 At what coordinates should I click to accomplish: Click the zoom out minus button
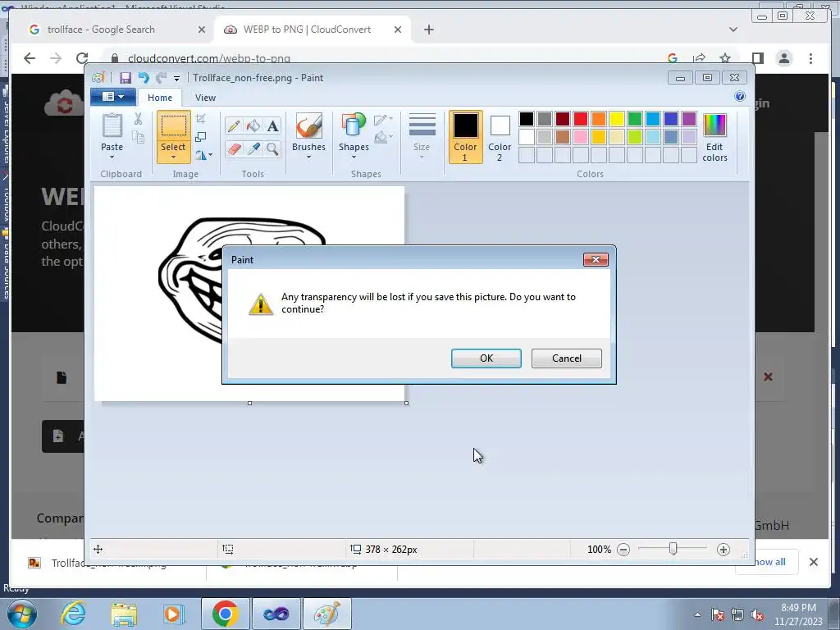(623, 549)
